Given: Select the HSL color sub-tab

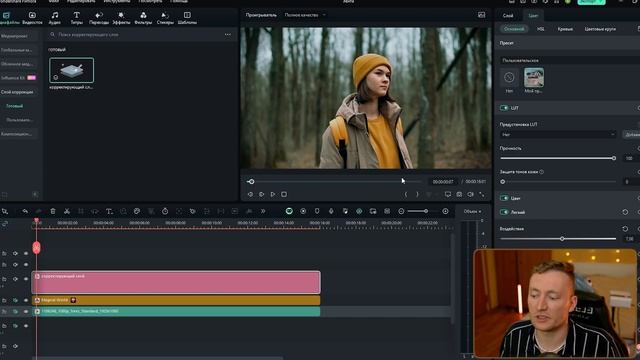Looking at the screenshot, I should pos(541,29).
